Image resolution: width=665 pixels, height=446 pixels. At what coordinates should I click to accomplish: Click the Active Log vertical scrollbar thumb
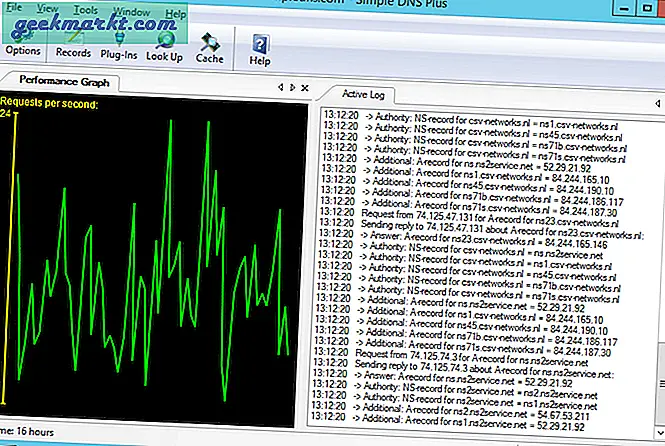point(661,384)
